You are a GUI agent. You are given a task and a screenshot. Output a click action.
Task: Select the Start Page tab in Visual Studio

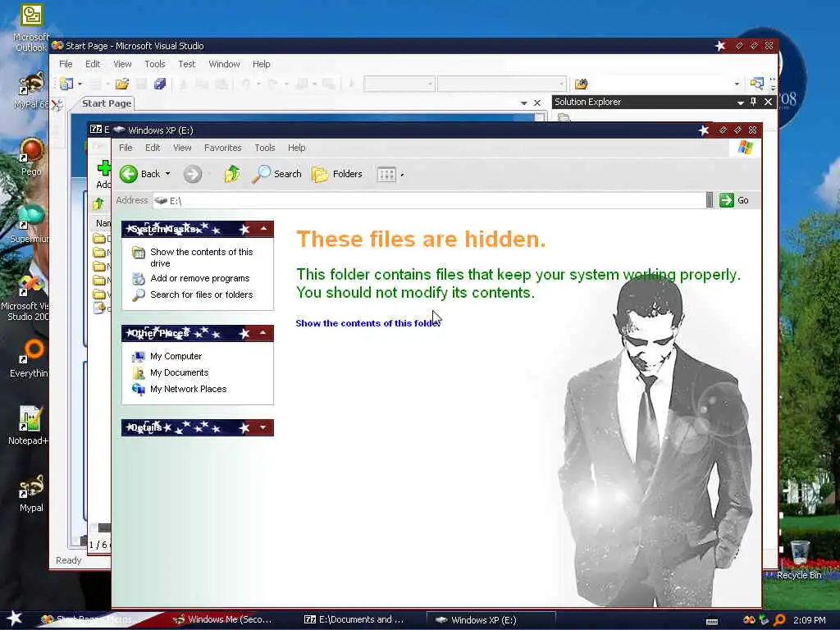point(107,103)
